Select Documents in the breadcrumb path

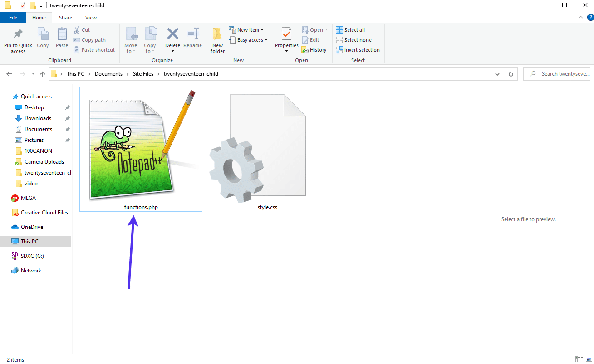point(108,74)
